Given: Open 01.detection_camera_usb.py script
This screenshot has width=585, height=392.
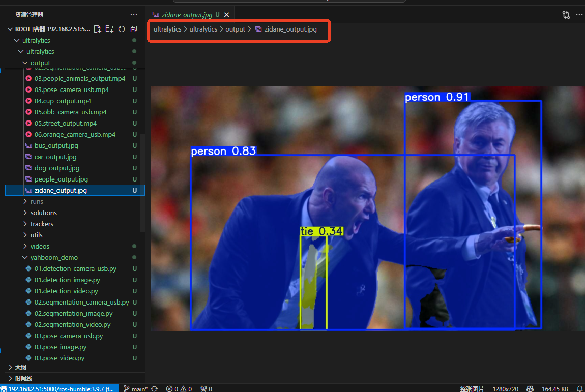Looking at the screenshot, I should click(x=75, y=269).
